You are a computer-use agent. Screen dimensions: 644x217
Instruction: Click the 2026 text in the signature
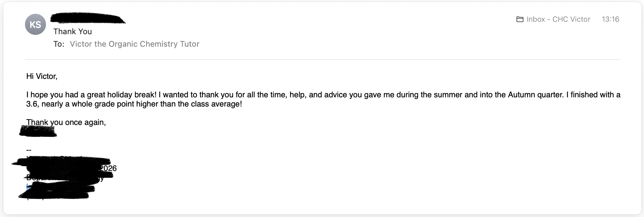(x=108, y=168)
